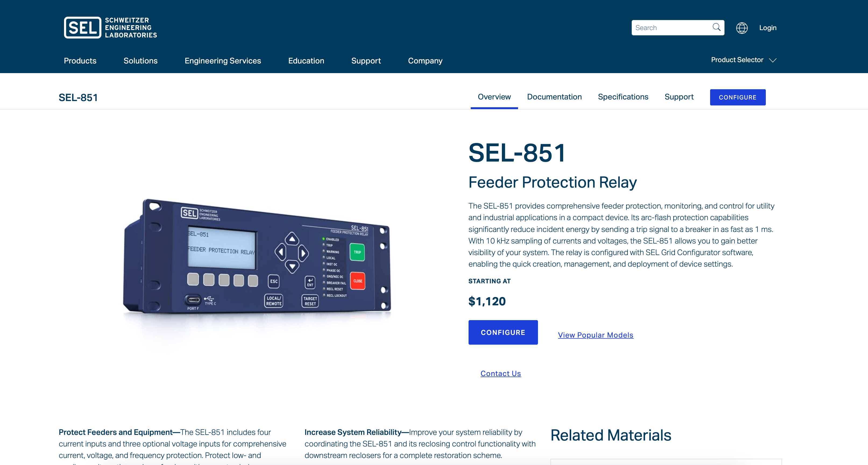Expand the Product Selector chevron
This screenshot has height=465, width=868.
[773, 60]
